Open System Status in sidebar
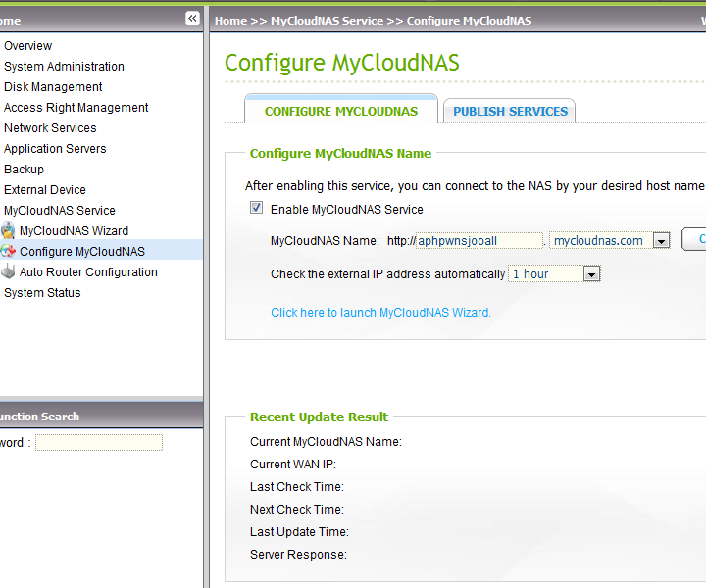Screen dimensions: 706x588 (42, 293)
